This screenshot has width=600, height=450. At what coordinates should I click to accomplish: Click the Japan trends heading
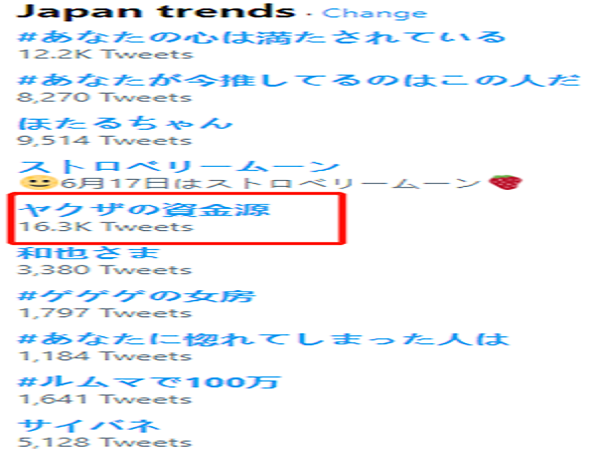157,11
